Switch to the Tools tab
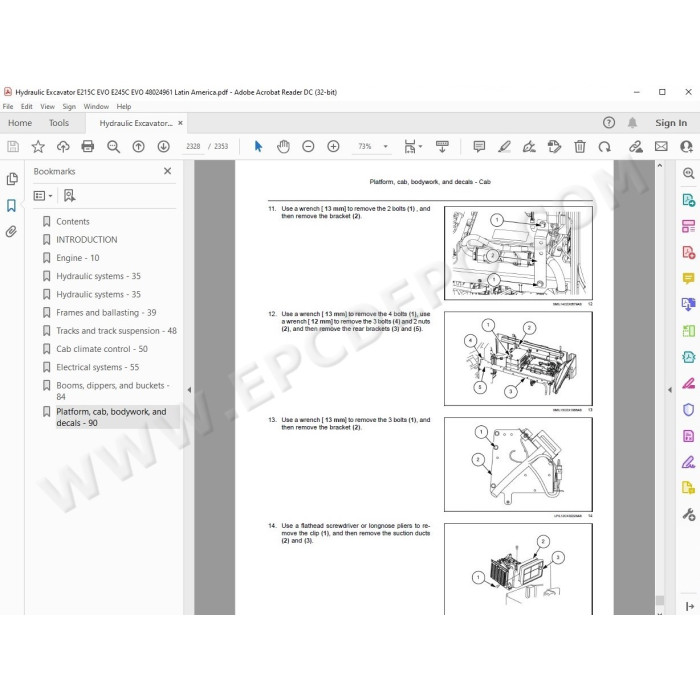The height and width of the screenshot is (700, 700). point(59,123)
